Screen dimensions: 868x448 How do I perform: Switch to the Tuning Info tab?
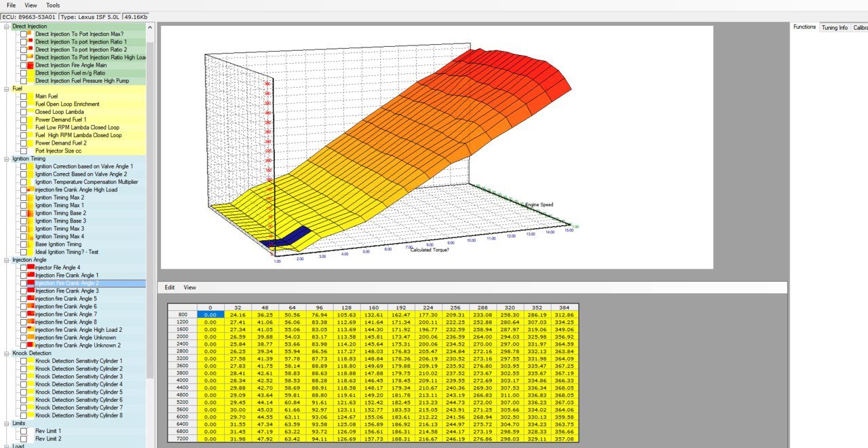click(x=834, y=28)
